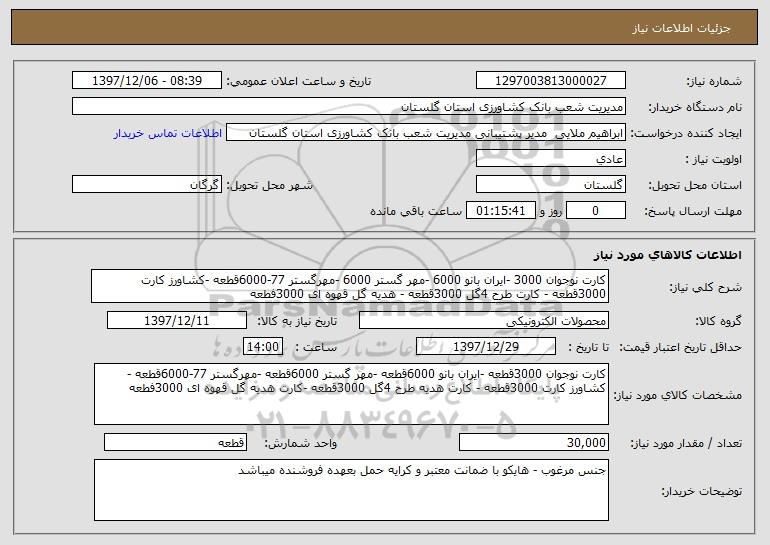Click the priority field showing عادی
Screen dimensions: 770x545
(x=550, y=158)
